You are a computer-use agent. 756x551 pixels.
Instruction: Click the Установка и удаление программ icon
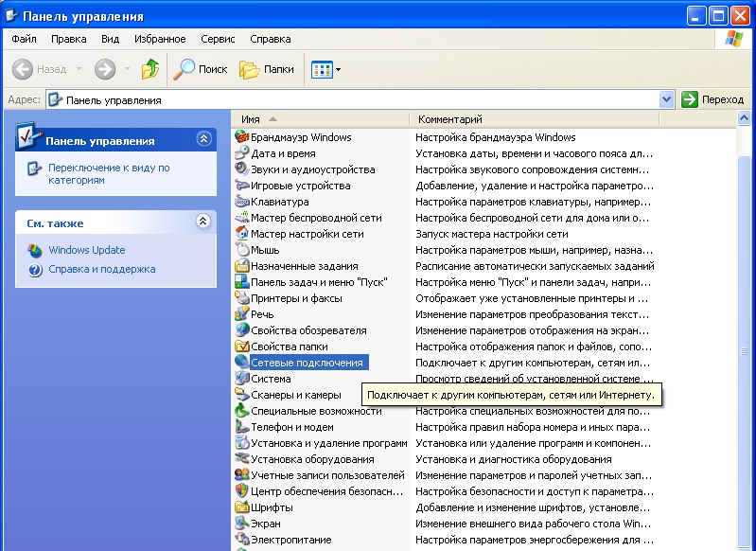pyautogui.click(x=241, y=443)
